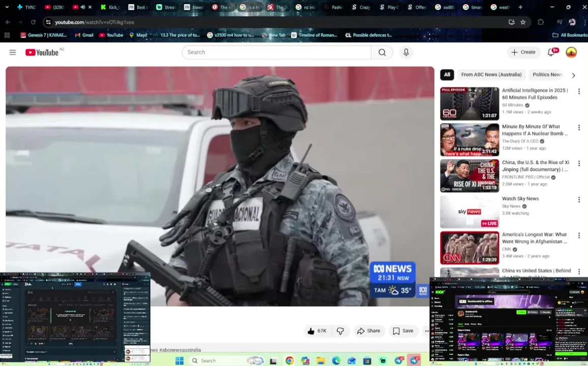Open options for Watch Sky News stream

[x=579, y=200]
